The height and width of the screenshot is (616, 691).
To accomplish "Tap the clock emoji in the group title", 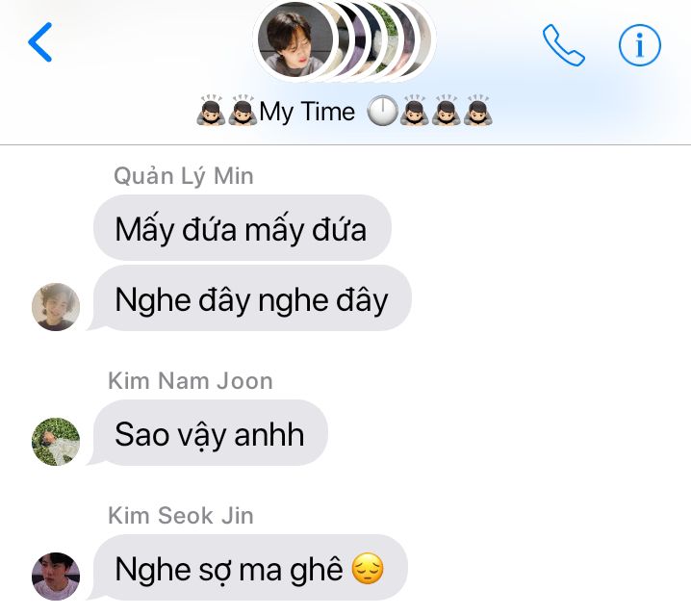I will pyautogui.click(x=382, y=110).
